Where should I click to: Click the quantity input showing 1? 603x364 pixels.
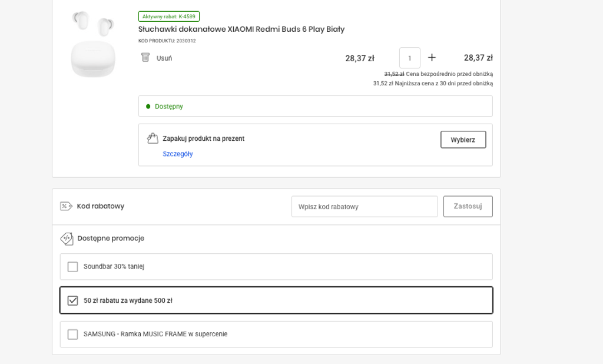pyautogui.click(x=409, y=57)
